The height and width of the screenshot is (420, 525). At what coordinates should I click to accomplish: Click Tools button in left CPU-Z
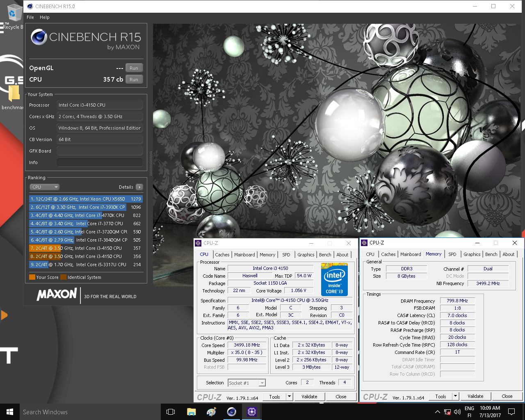(x=275, y=397)
